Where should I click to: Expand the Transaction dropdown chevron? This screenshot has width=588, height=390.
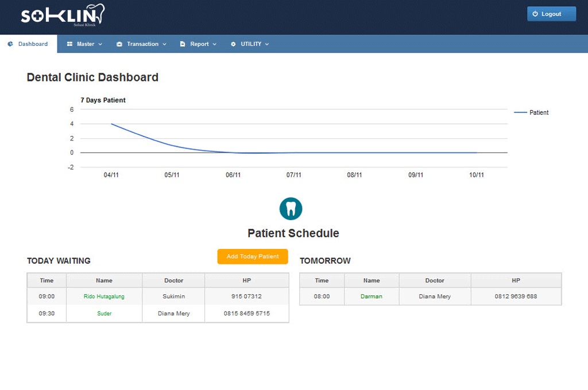[x=164, y=44]
